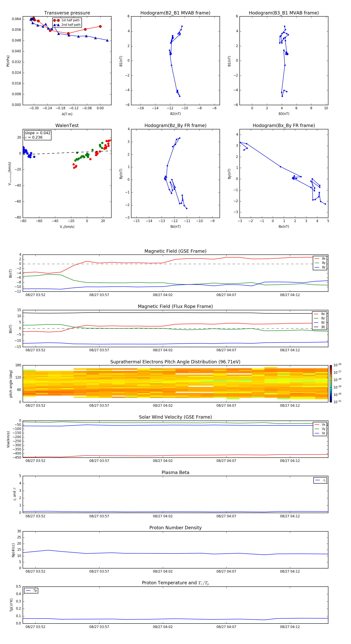Select the "2nd half path" legend label
Screen dimensions: 351x644
(71, 25)
